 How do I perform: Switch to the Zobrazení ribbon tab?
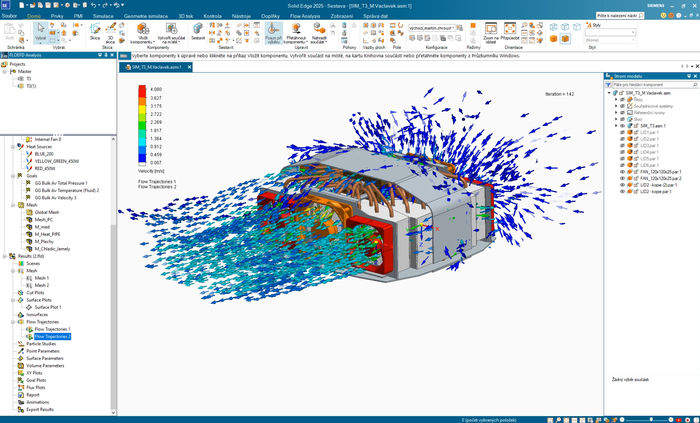pos(342,16)
